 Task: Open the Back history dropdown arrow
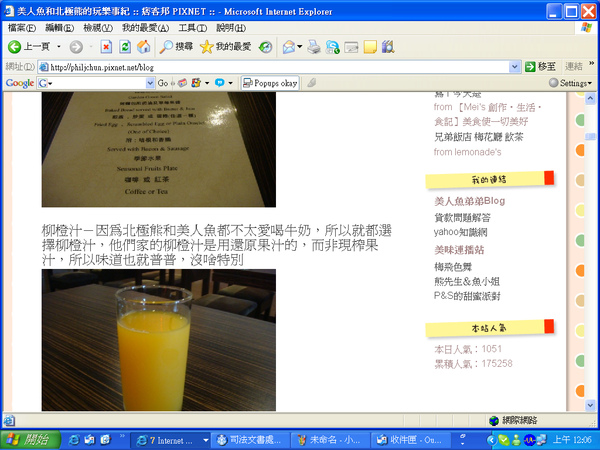[59, 47]
